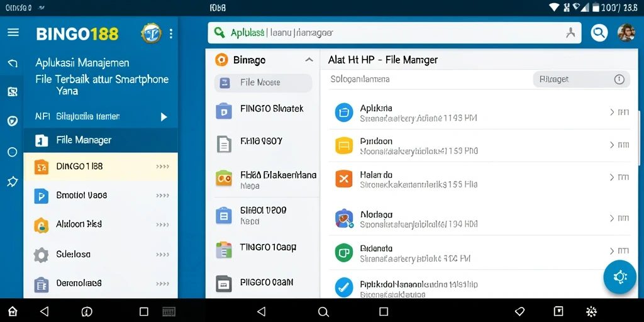Click the shield icon in left rail
This screenshot has width=644, height=322.
[13, 121]
